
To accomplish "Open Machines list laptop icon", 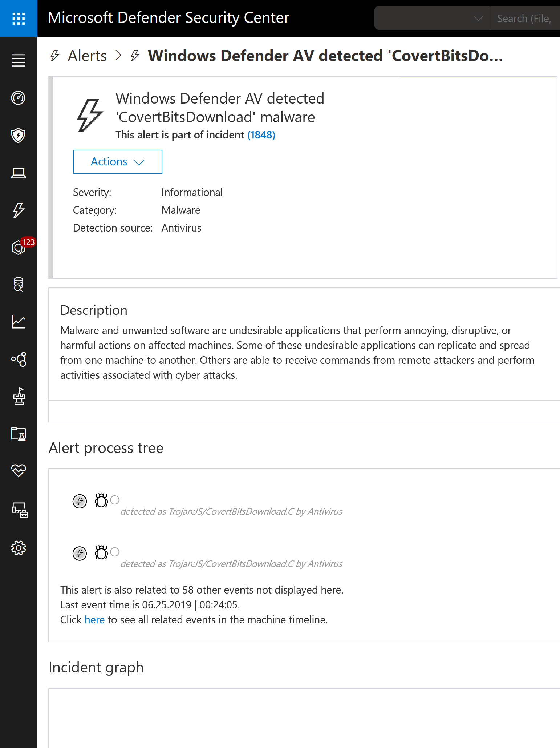I will click(19, 173).
